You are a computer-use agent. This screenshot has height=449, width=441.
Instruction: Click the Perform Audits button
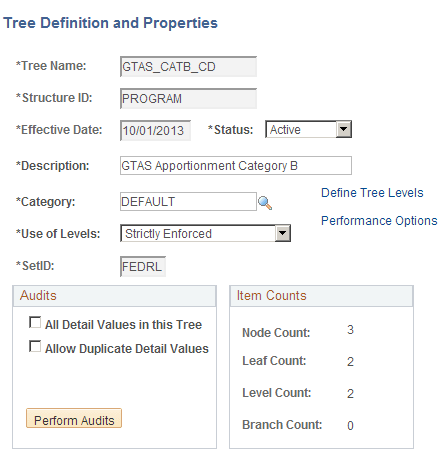coord(74,418)
